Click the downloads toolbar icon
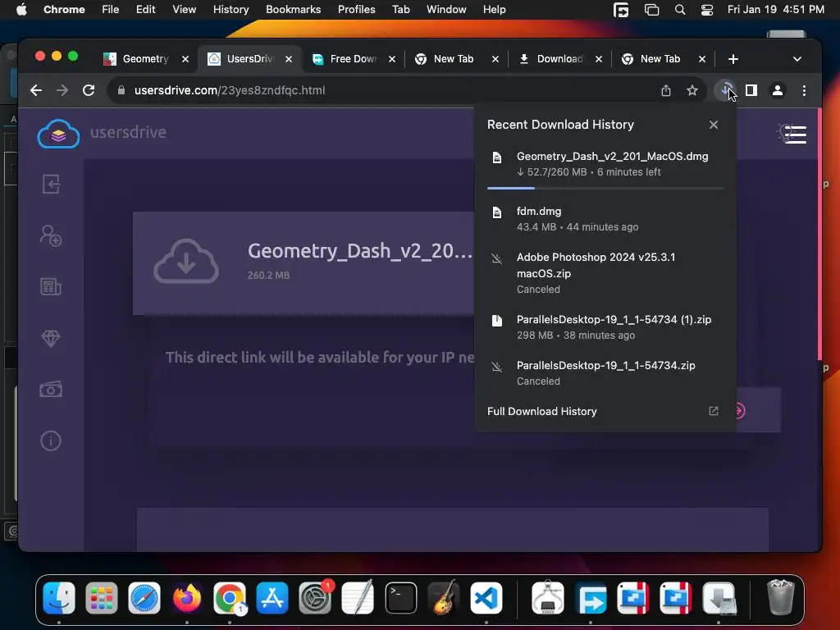The image size is (840, 630). (x=725, y=90)
